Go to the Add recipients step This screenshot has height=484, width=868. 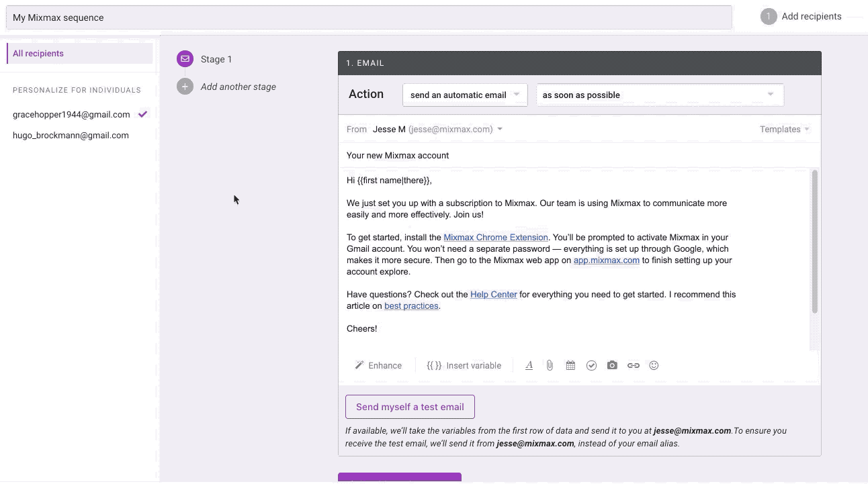[811, 16]
